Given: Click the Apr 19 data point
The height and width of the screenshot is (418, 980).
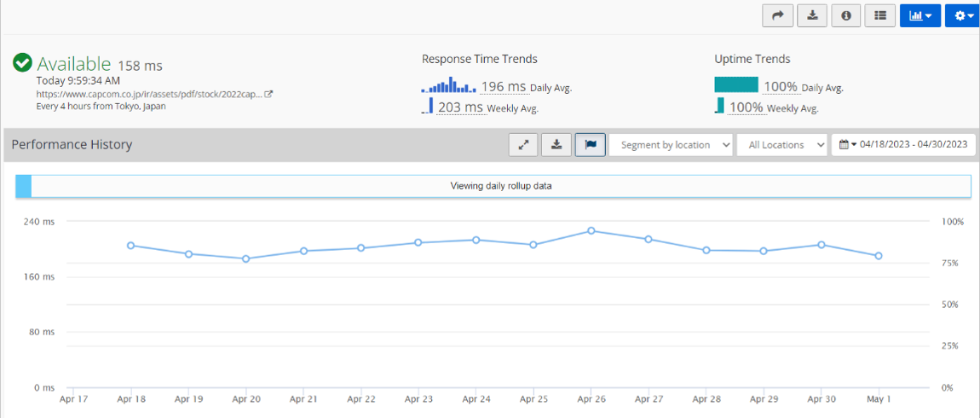Looking at the screenshot, I should click(188, 254).
